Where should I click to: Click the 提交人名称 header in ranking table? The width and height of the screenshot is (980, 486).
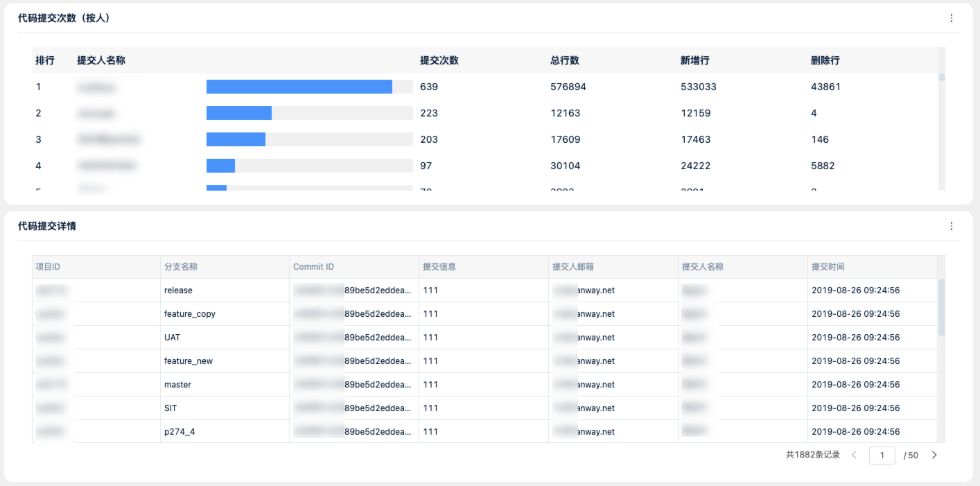pos(101,60)
